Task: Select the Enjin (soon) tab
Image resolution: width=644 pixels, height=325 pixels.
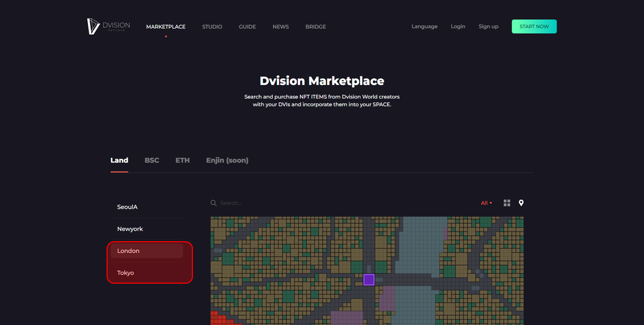Action: point(227,160)
